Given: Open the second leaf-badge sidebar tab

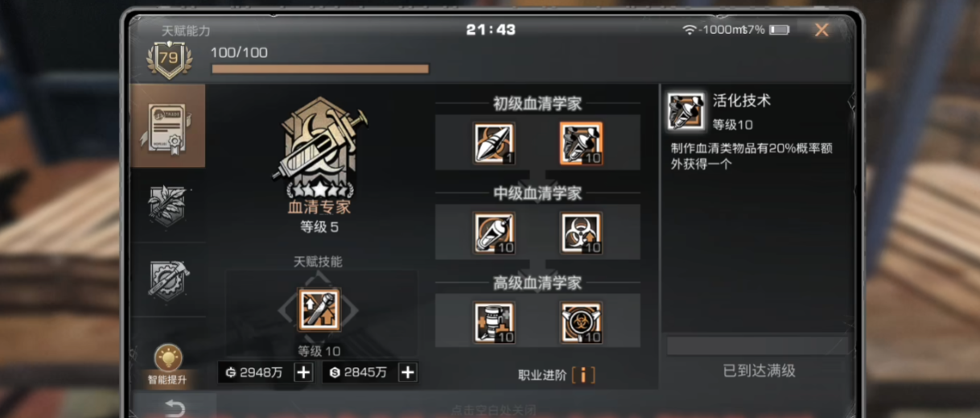Looking at the screenshot, I should tap(168, 205).
